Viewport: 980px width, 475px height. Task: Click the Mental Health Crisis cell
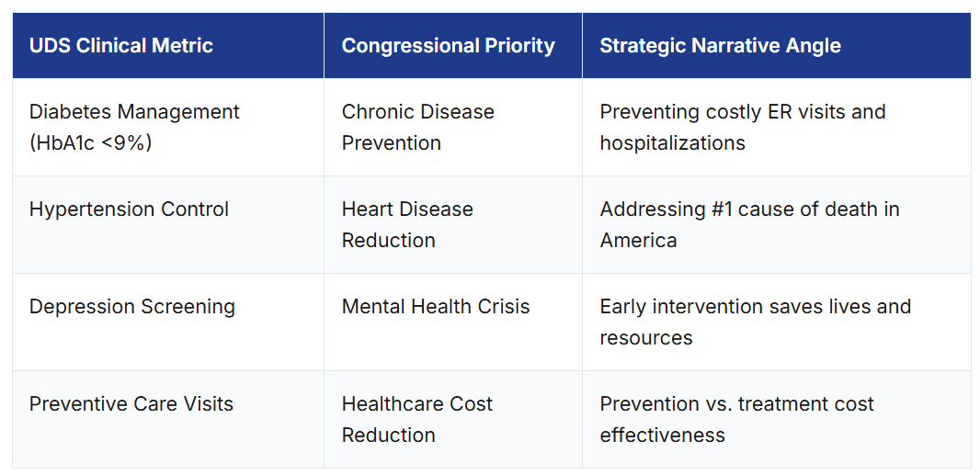(436, 307)
